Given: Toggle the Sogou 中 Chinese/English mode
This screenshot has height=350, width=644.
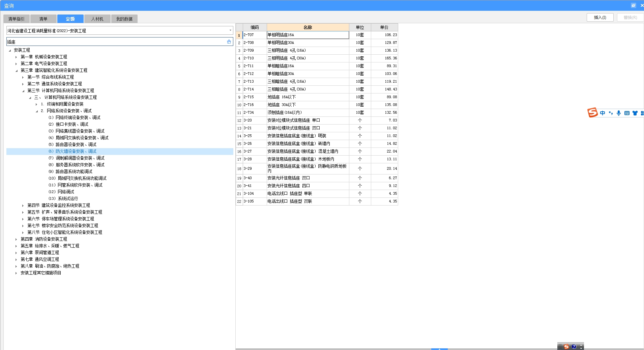Looking at the screenshot, I should 603,113.
